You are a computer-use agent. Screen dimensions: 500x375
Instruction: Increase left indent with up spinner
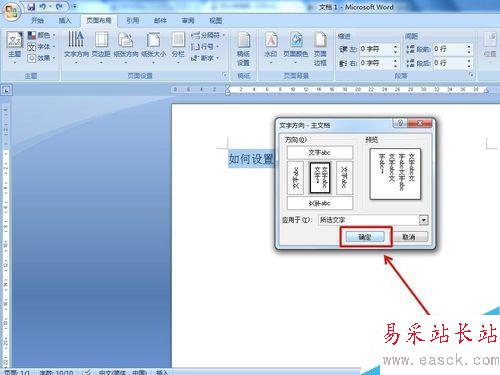395,47
